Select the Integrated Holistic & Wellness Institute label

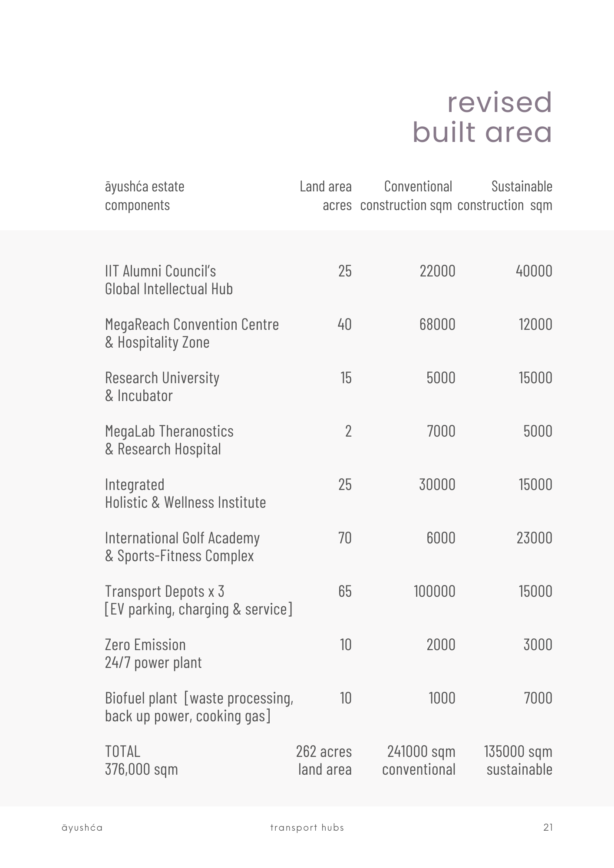(x=185, y=493)
